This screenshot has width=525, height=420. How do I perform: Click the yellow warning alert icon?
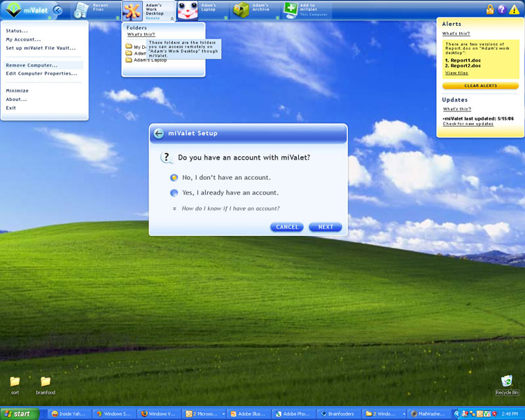[514, 10]
